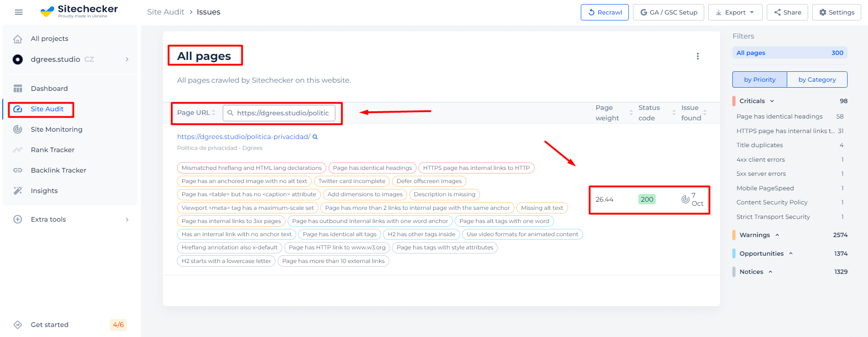
Task: Click the dgrees.studio project icon
Action: pyautogui.click(x=18, y=59)
